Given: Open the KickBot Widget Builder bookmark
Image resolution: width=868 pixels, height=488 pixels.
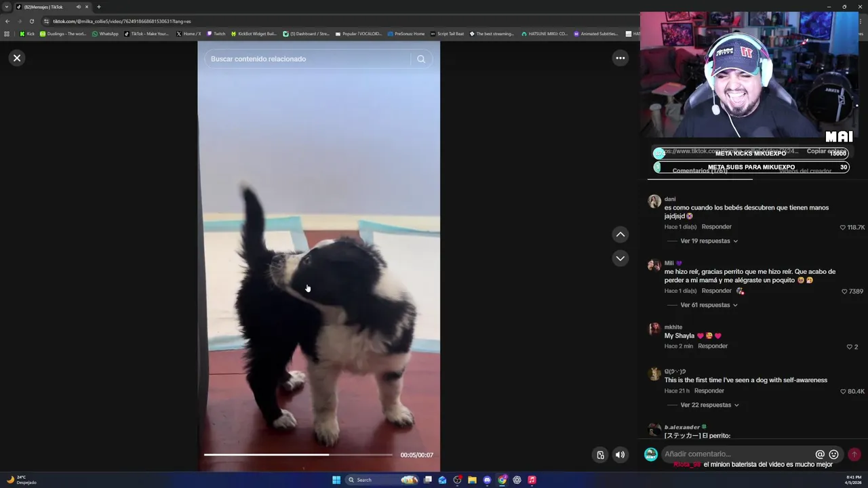Looking at the screenshot, I should tap(254, 34).
